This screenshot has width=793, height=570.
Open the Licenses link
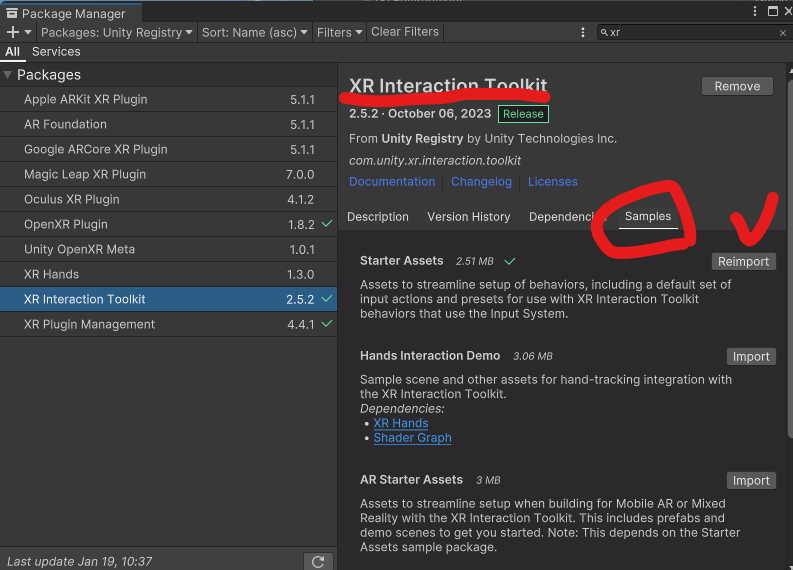click(552, 182)
